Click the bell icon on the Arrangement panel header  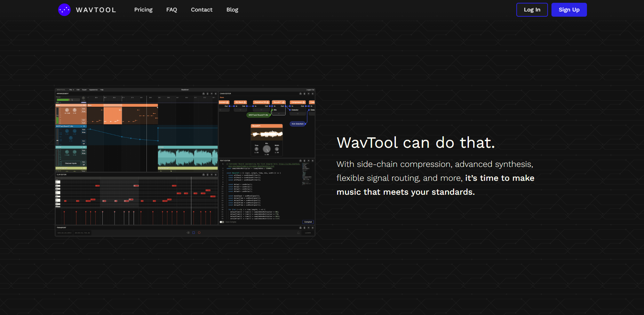[204, 94]
